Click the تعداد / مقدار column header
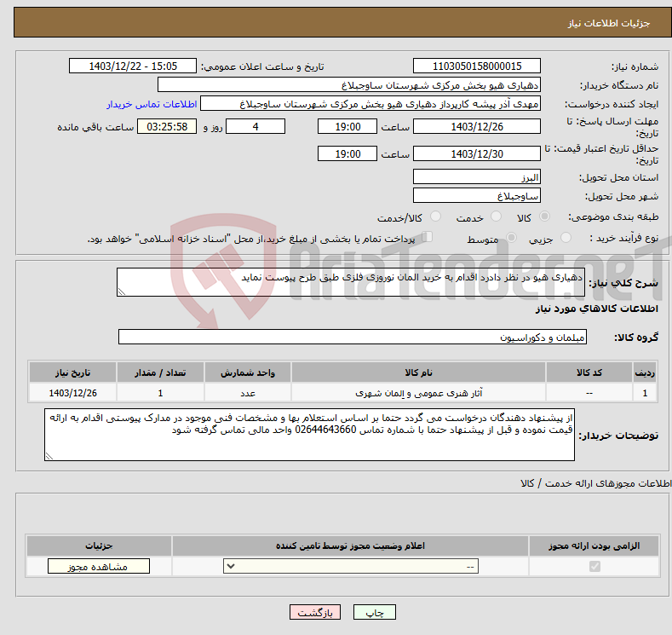Screen dimensions: 672x635 (x=160, y=372)
